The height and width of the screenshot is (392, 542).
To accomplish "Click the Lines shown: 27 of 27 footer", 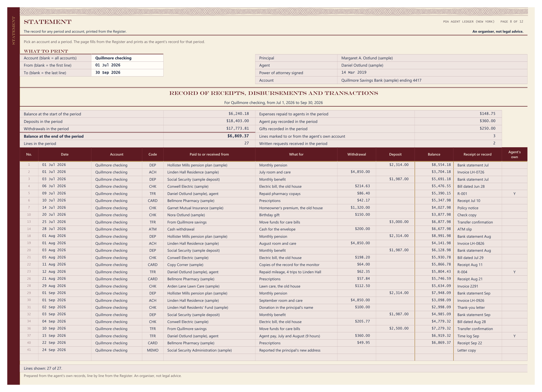I will 273,368.
